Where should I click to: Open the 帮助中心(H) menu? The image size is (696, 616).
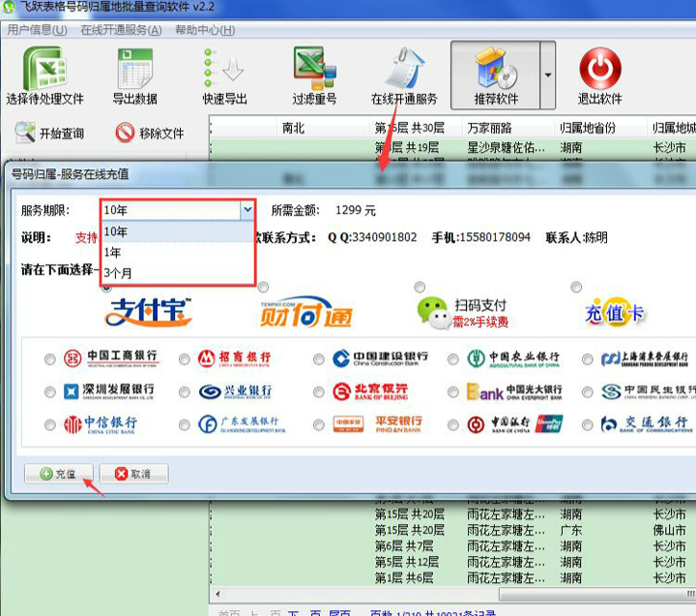(205, 30)
